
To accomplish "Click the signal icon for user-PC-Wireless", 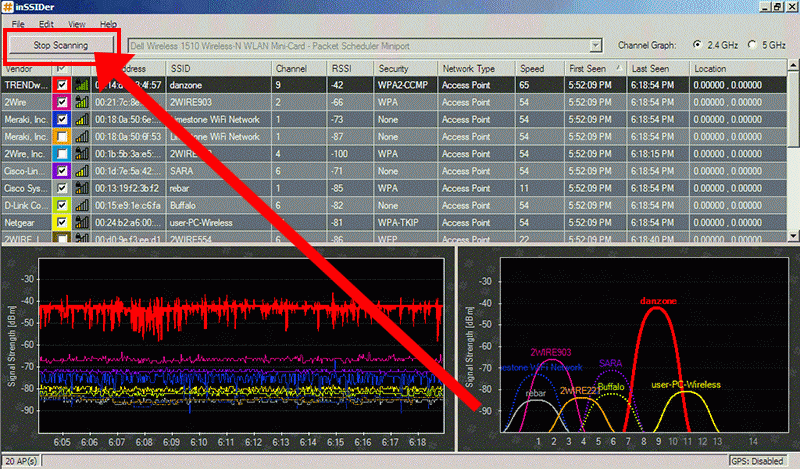I will pos(82,221).
